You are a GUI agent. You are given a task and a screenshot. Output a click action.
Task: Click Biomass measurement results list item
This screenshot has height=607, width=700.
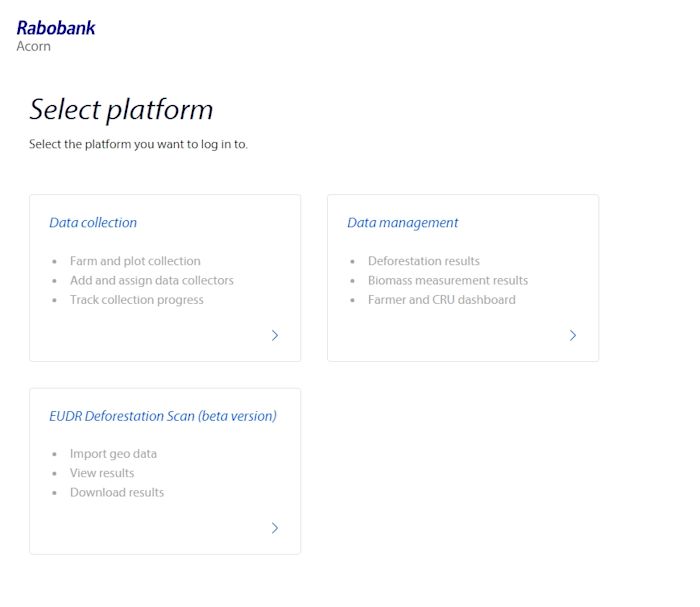point(448,280)
